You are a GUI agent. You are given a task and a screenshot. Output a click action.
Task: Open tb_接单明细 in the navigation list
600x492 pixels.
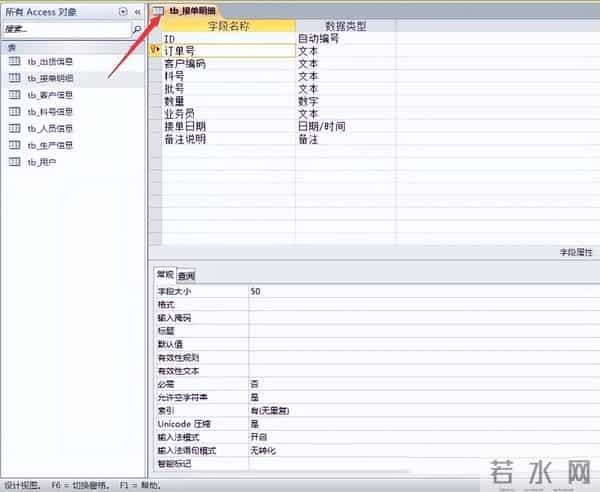coord(50,78)
